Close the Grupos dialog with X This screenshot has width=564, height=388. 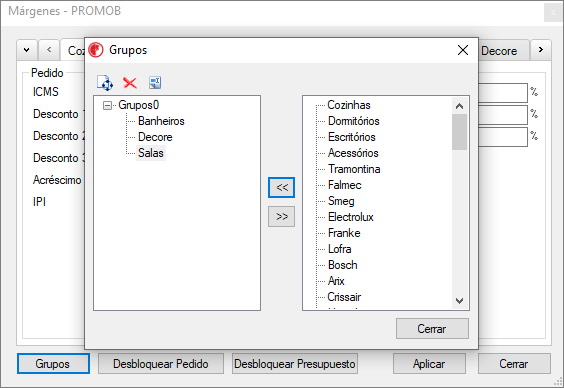click(x=463, y=50)
